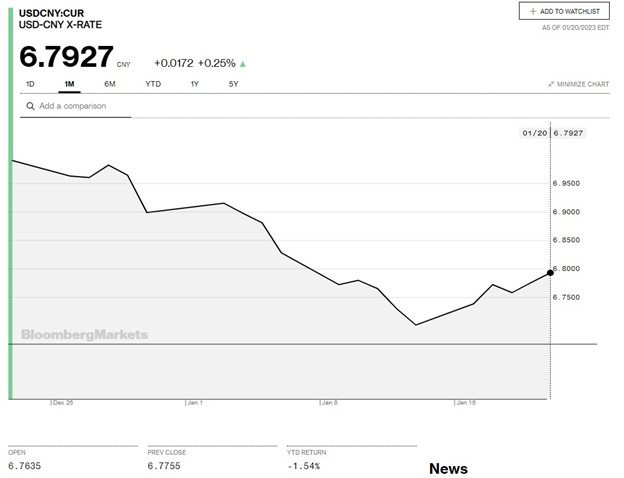Click the Jan 8 date axis label

click(329, 403)
